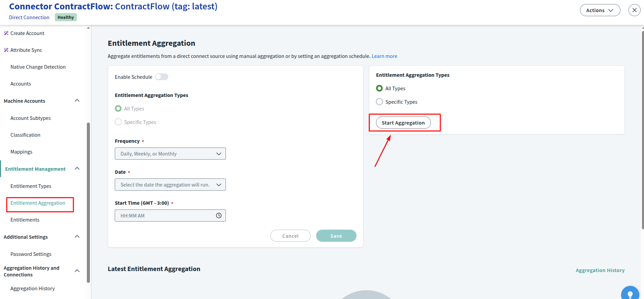Open the Actions dropdown menu
644x299 pixels.
point(600,10)
